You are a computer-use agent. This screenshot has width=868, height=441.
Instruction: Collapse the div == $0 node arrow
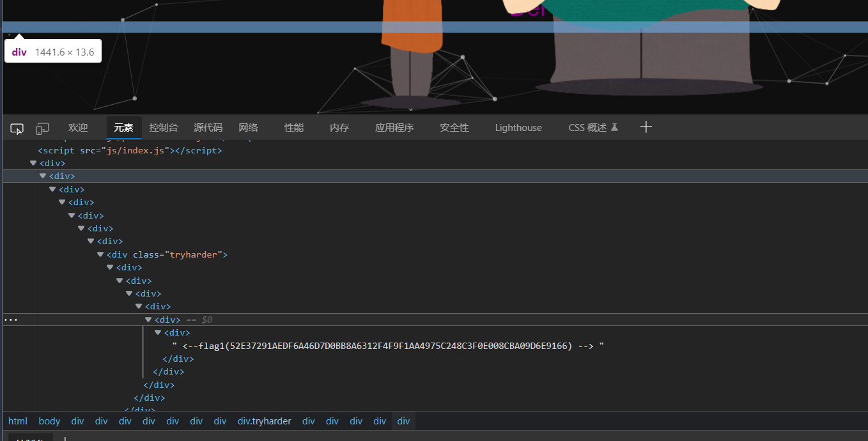pyautogui.click(x=148, y=320)
